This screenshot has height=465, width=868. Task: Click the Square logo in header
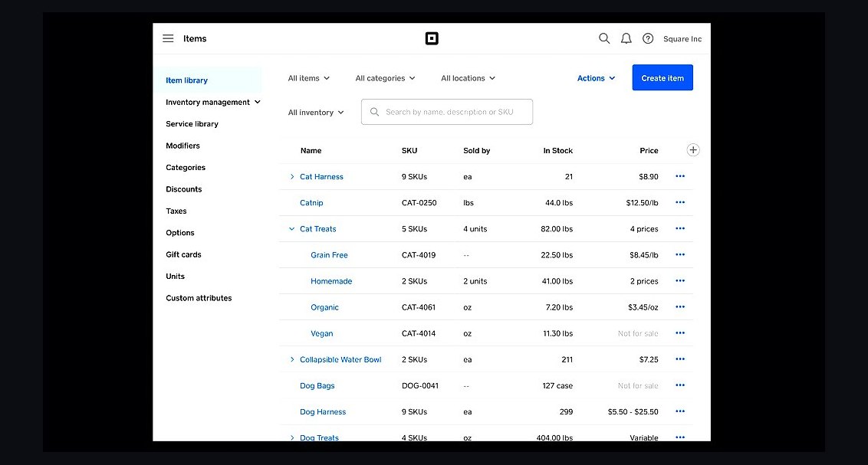pos(432,39)
